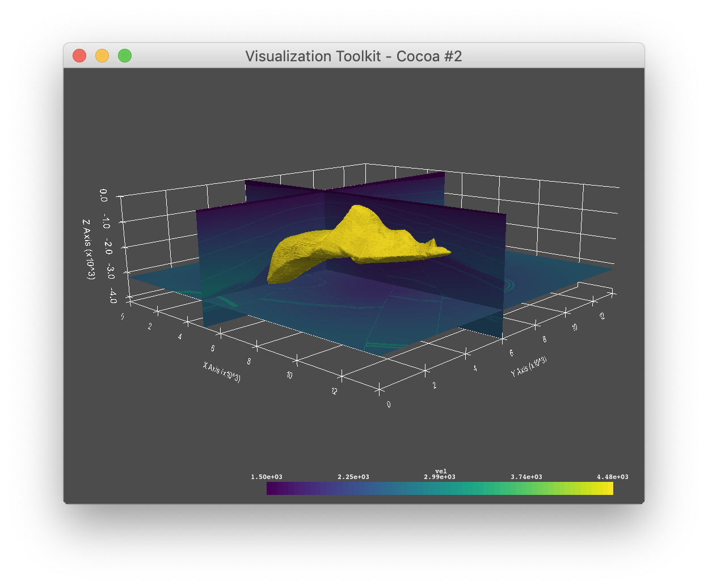
Task: Click Z axis tick label '-2.0'
Action: pos(108,247)
